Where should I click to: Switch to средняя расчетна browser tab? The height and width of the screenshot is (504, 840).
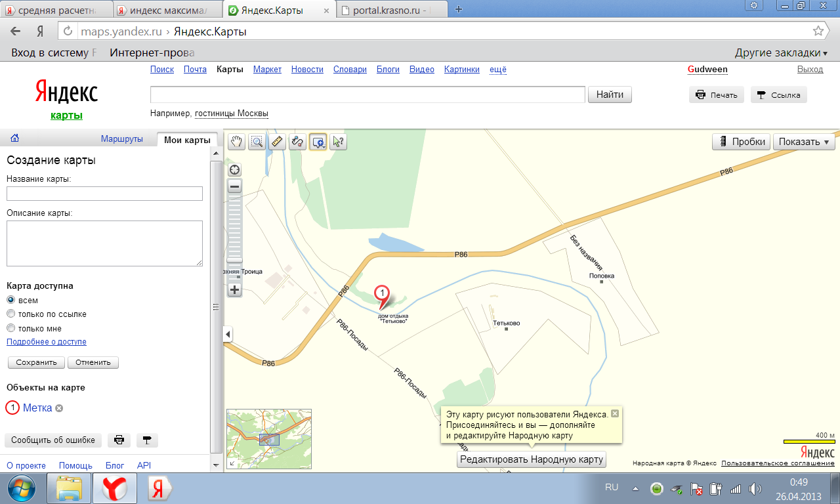56,10
